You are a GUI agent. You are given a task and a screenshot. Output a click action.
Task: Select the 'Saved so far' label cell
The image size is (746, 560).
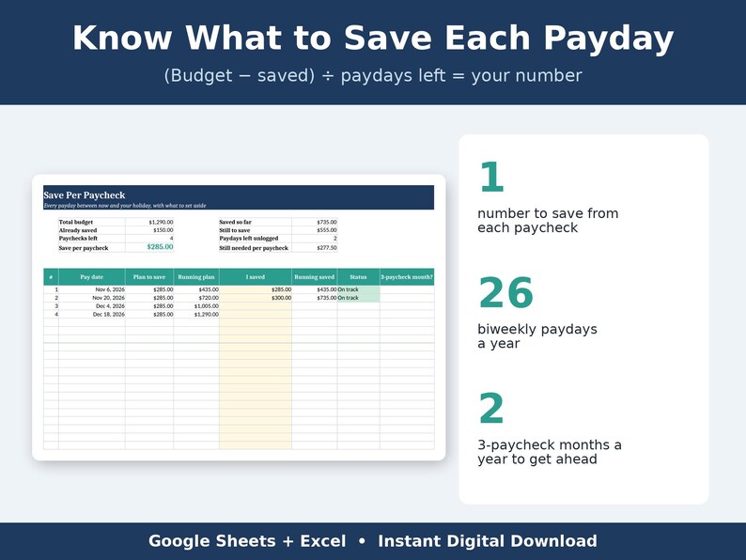point(255,222)
